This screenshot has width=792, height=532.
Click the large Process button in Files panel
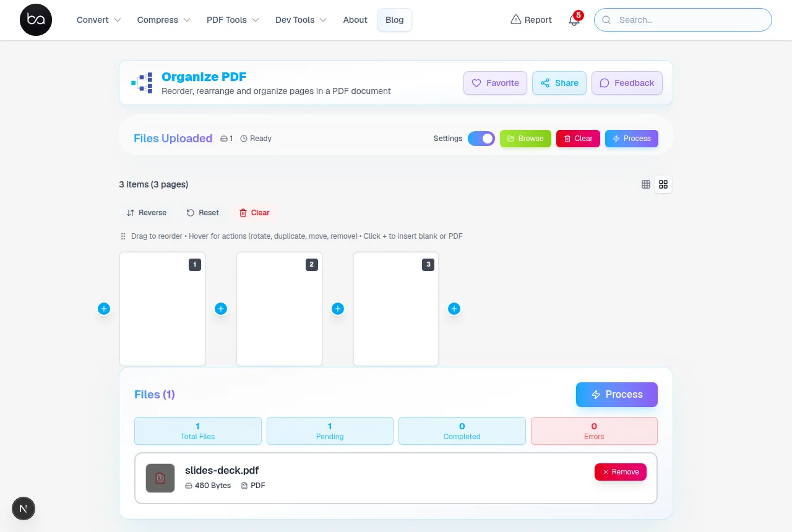(x=617, y=395)
